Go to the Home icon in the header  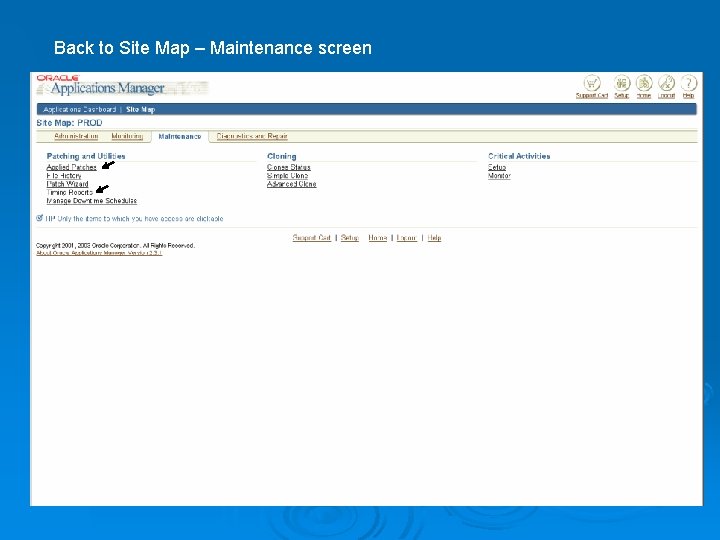click(644, 84)
